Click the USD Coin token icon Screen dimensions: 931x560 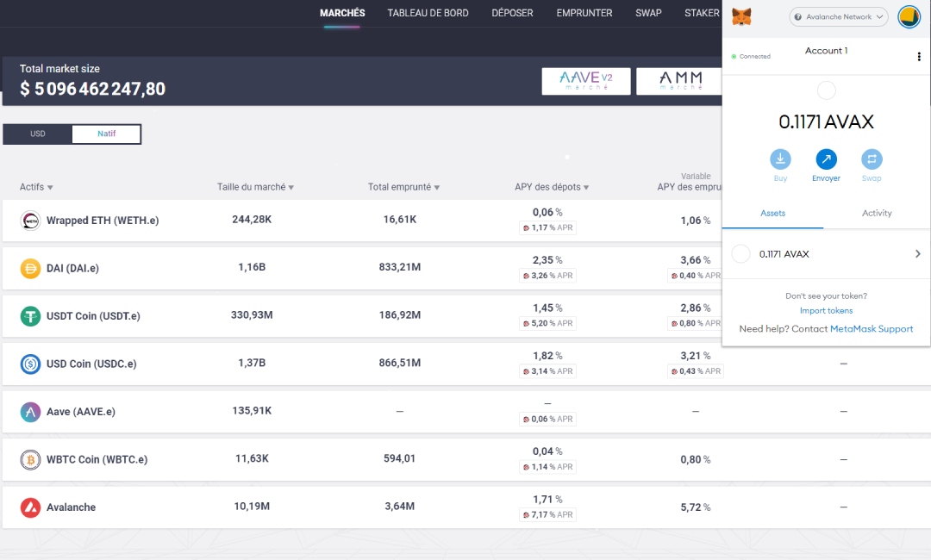pos(30,364)
